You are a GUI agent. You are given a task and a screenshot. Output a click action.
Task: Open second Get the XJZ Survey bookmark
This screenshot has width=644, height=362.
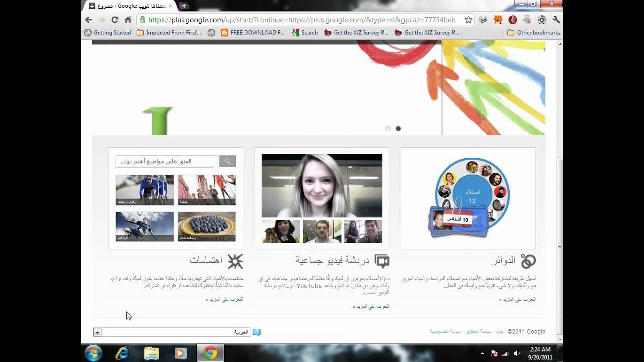coord(427,32)
